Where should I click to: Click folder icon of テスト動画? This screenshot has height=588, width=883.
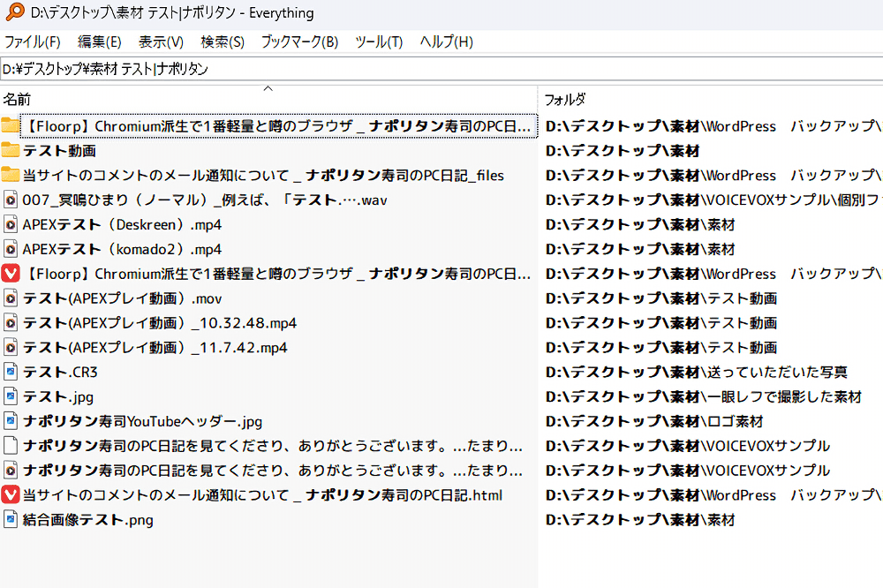(10, 150)
